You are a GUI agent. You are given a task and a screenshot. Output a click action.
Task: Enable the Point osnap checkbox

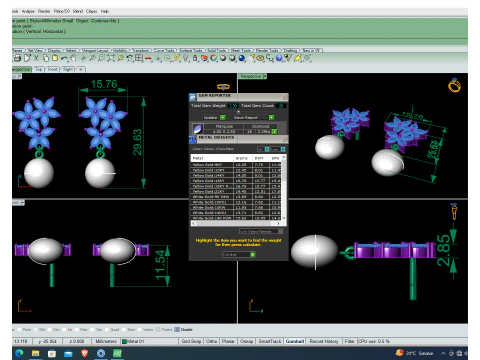coord(19,329)
